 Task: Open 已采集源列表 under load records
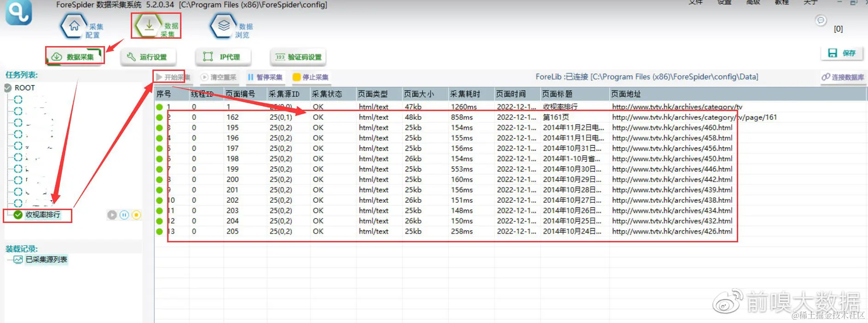[x=47, y=259]
